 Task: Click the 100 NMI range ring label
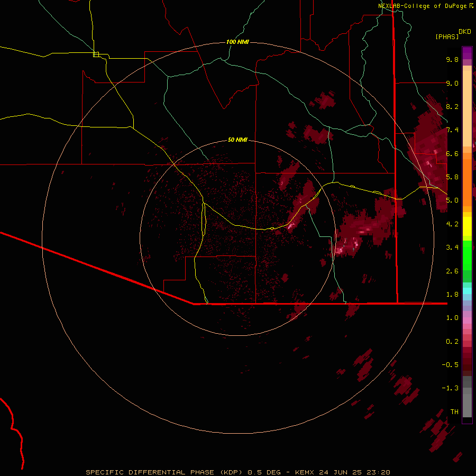[x=237, y=42]
